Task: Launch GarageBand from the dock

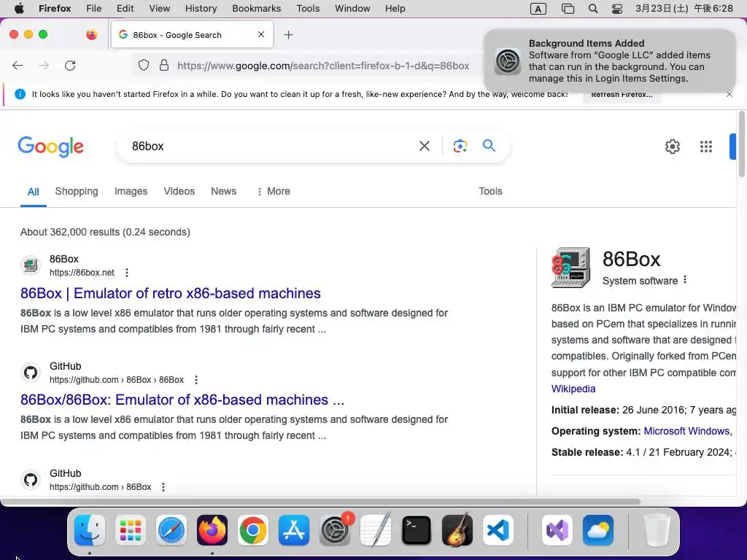Action: (457, 530)
